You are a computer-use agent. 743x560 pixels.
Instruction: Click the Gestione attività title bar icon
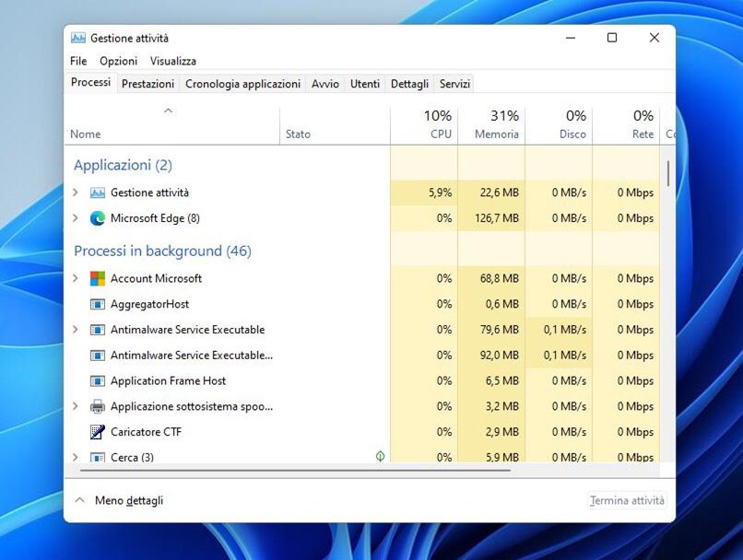tap(78, 38)
